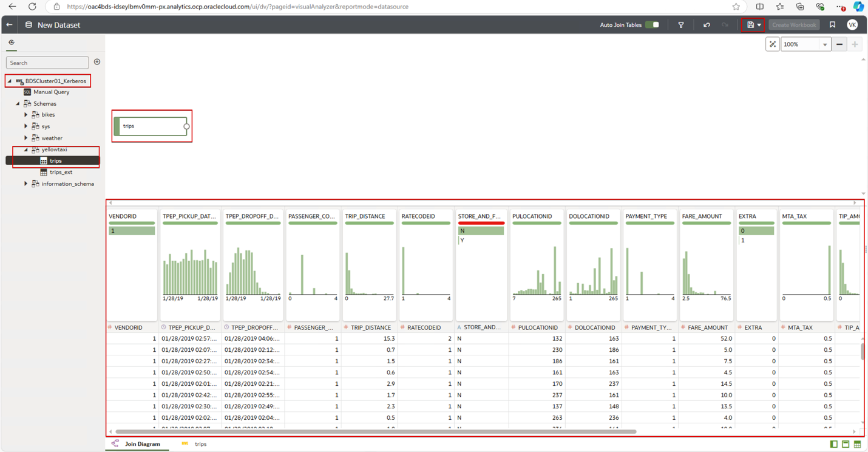The image size is (868, 452).
Task: Go back using the header back arrow
Action: coord(9,25)
